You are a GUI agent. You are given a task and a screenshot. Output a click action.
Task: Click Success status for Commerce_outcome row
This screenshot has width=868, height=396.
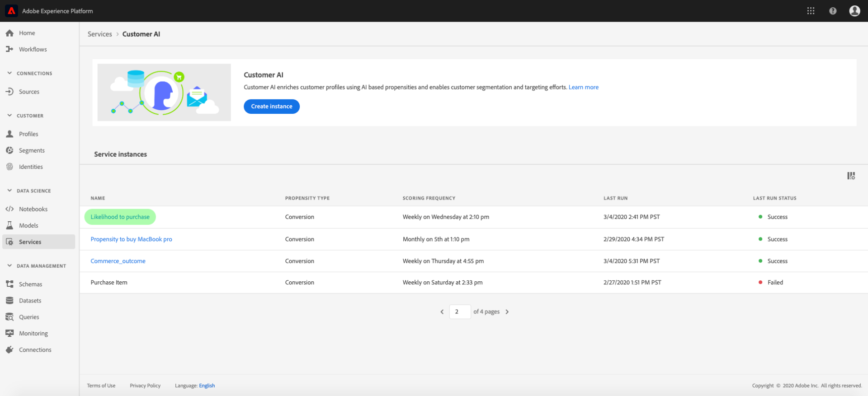point(778,261)
